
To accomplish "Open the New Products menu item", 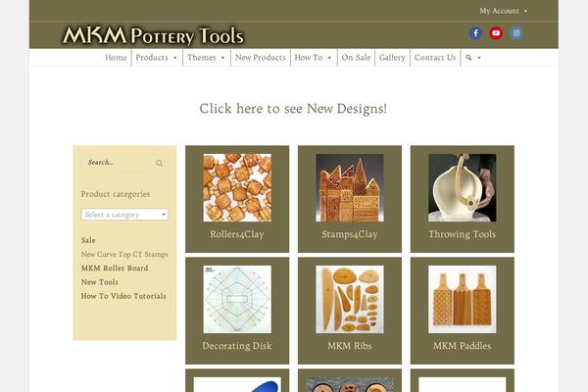I will point(261,58).
